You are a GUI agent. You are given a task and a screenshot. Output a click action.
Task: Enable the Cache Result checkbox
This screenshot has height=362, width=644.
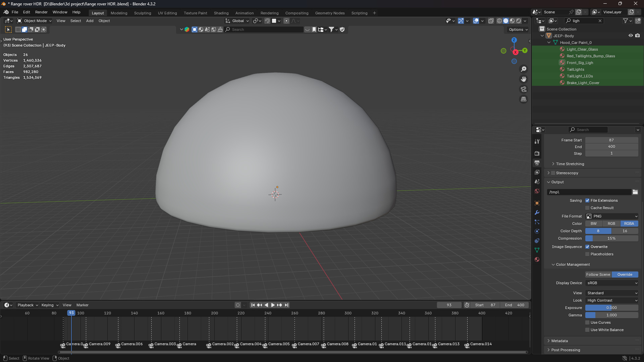pos(587,208)
